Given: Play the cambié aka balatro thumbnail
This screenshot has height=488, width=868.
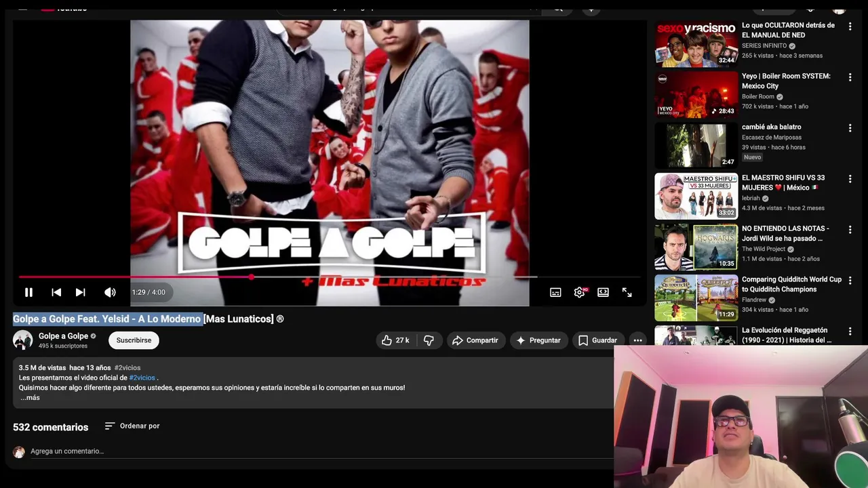Looking at the screenshot, I should pyautogui.click(x=696, y=145).
